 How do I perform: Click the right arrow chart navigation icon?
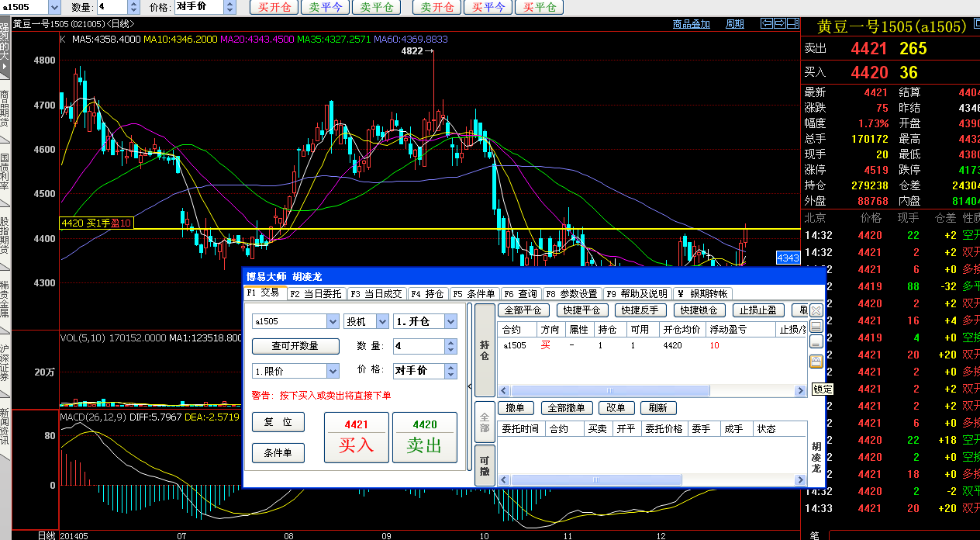(779, 23)
